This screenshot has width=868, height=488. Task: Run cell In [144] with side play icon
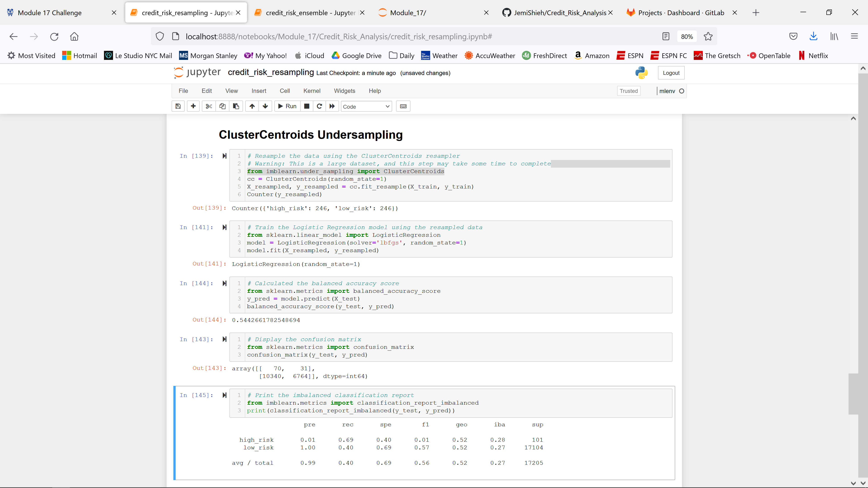point(224,283)
